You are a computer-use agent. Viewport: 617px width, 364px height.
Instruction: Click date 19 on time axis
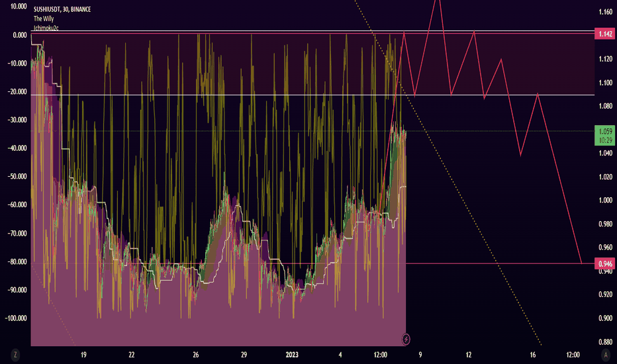click(83, 355)
